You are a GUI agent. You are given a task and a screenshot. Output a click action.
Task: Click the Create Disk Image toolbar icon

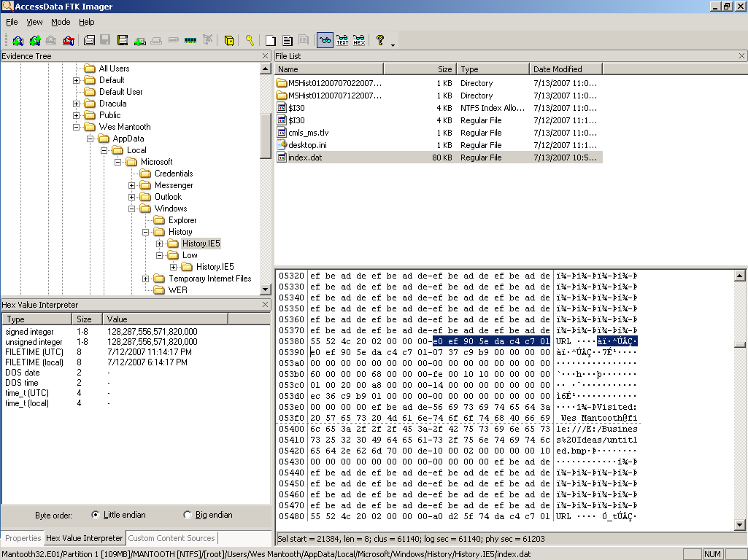(x=89, y=41)
